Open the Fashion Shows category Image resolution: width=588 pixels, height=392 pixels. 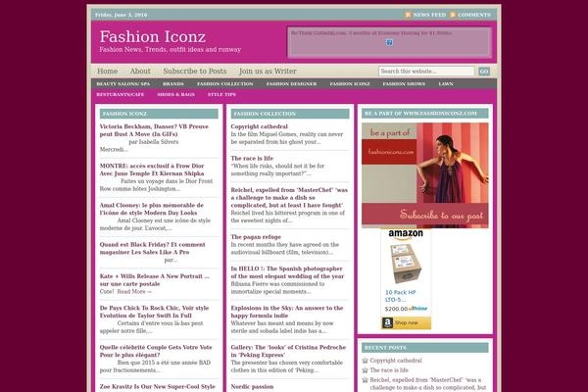[x=404, y=83]
